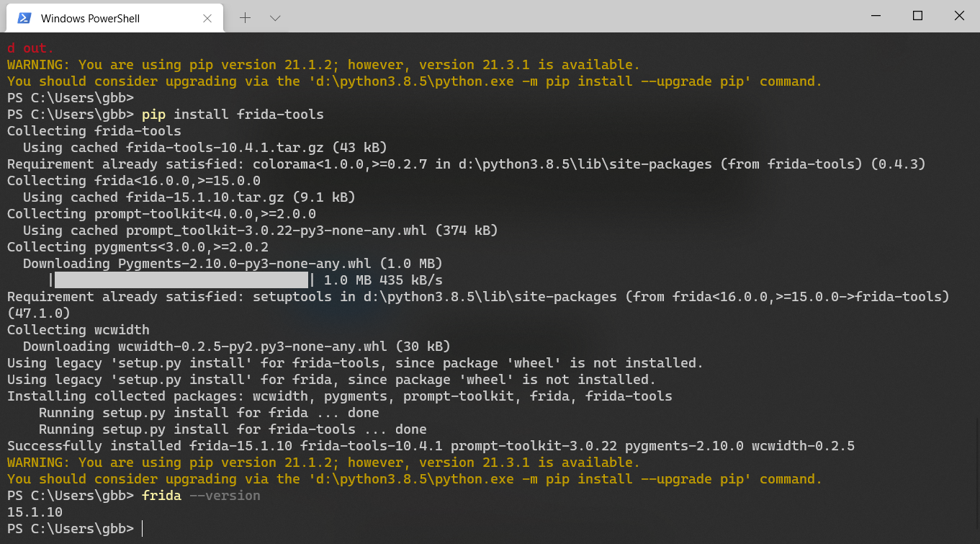This screenshot has width=980, height=544.
Task: Click the 'Installing collected packages' line
Action: click(339, 396)
